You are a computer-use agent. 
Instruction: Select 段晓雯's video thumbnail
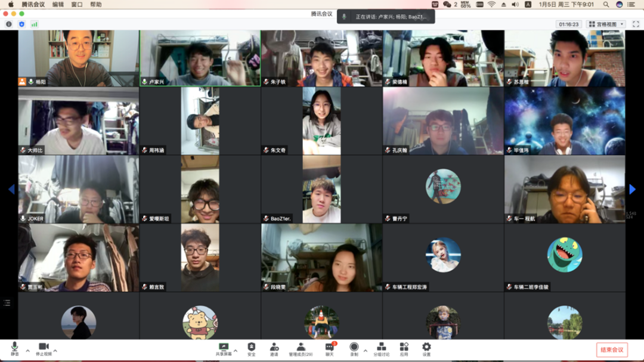tap(321, 258)
